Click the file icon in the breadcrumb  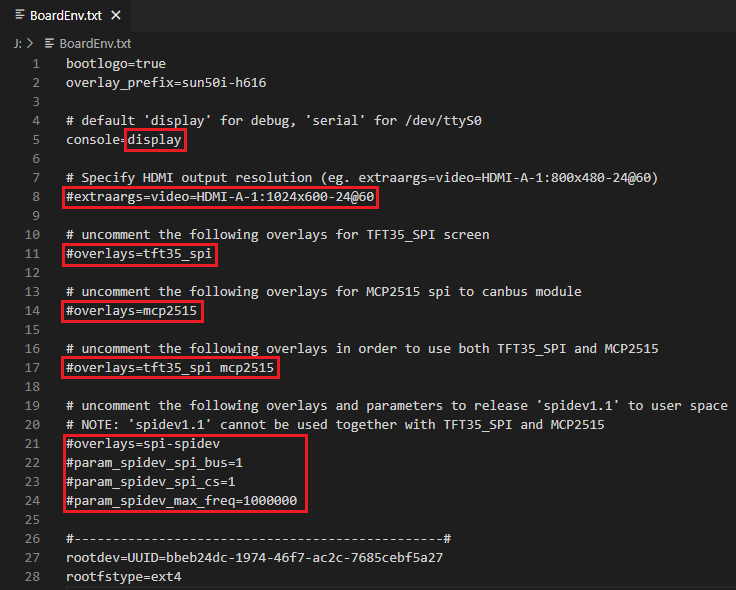pos(50,44)
